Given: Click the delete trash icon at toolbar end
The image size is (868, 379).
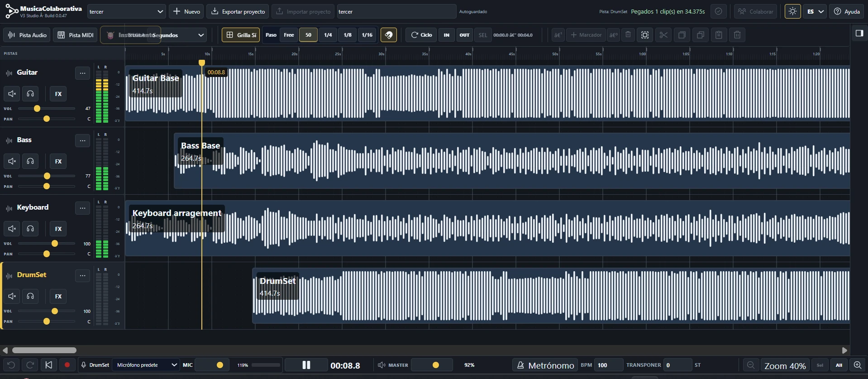Looking at the screenshot, I should click(737, 35).
